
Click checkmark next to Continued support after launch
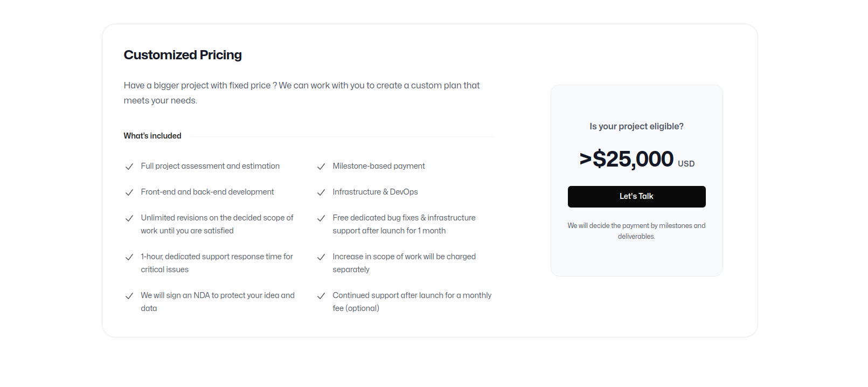coord(321,296)
